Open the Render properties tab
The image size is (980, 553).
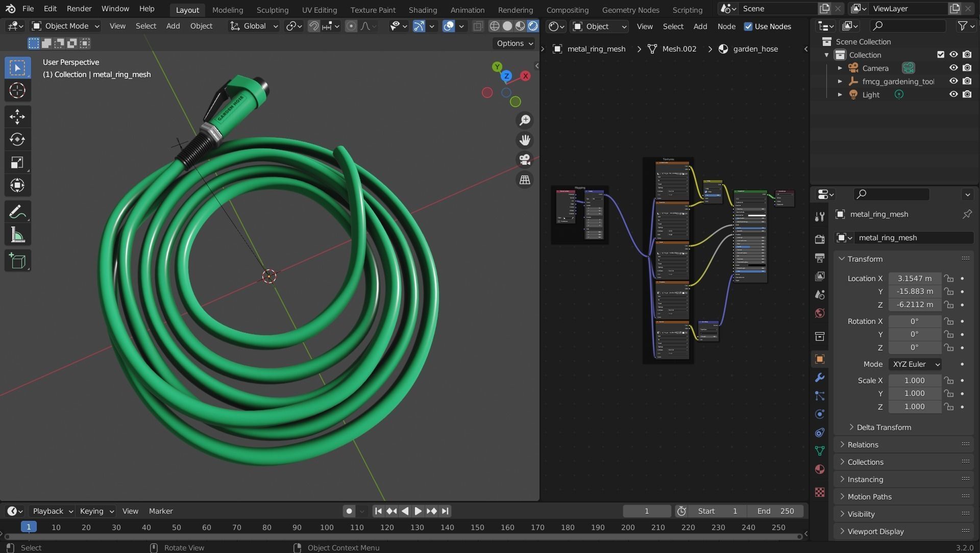(820, 239)
